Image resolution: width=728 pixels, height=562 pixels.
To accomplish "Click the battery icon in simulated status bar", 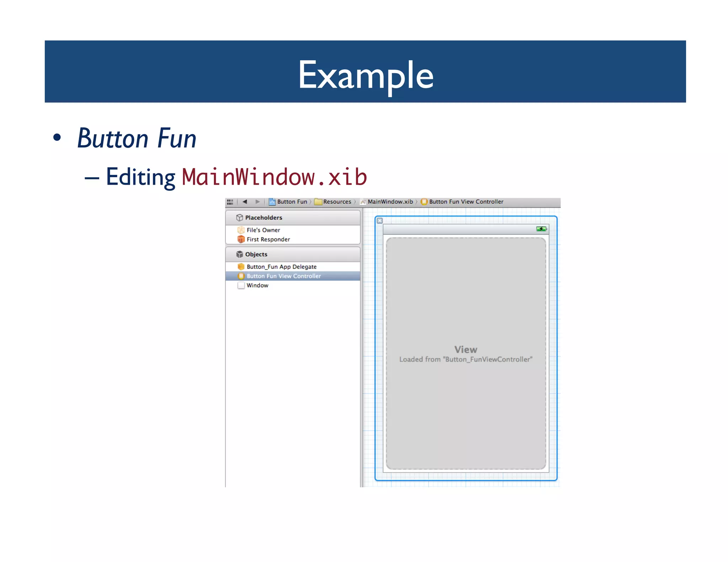I will point(541,229).
